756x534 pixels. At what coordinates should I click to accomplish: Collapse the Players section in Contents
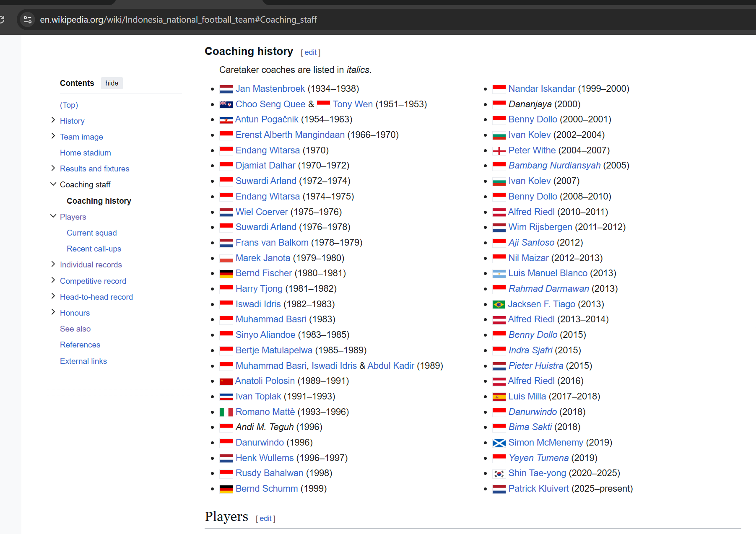click(53, 216)
